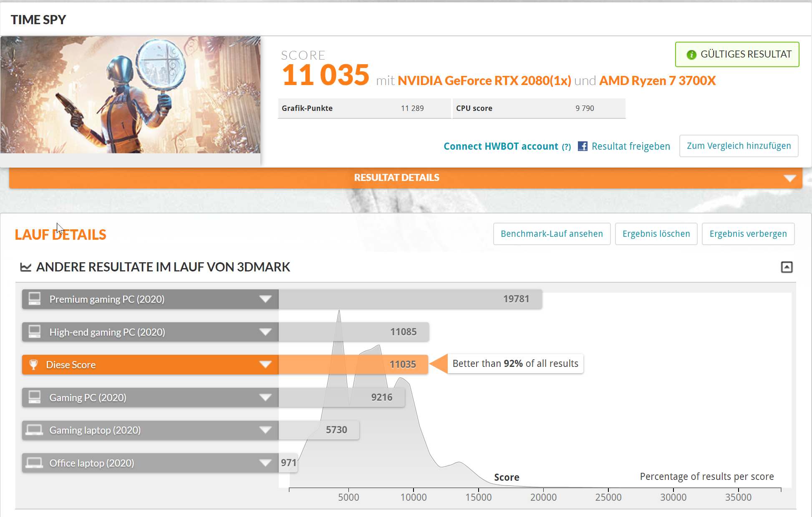Click green info icon on Gültiges Resultat
This screenshot has height=517, width=812.
pyautogui.click(x=691, y=55)
